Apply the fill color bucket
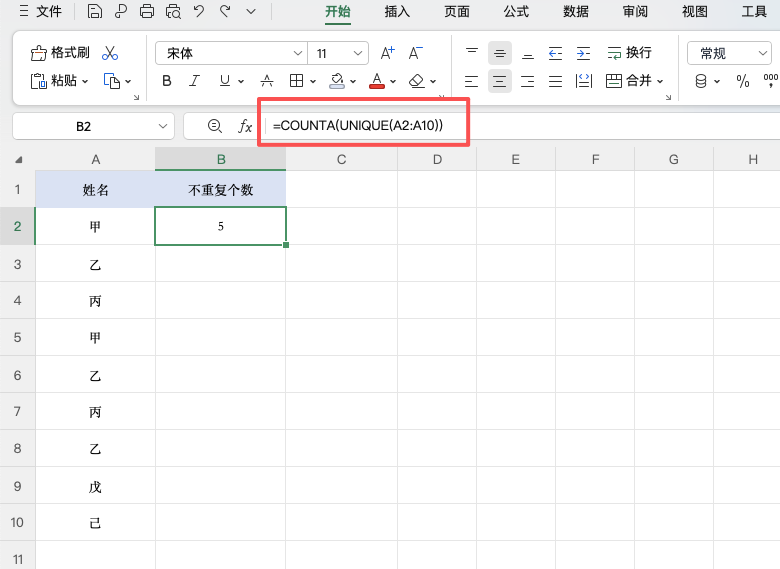 [x=337, y=81]
